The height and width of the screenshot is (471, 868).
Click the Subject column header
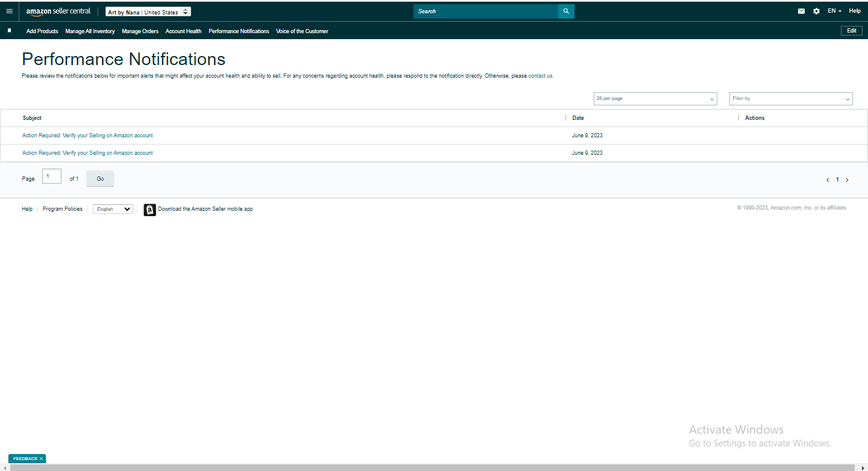click(32, 118)
